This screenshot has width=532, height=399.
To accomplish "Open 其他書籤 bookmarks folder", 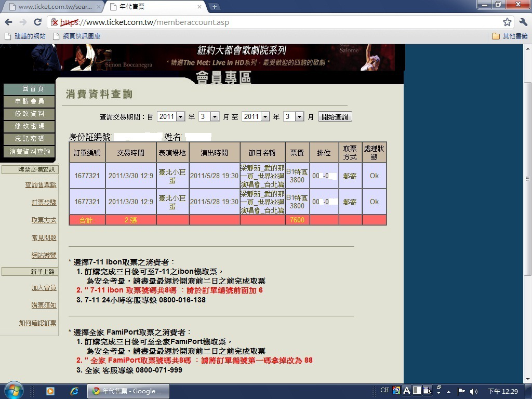I will [x=510, y=36].
